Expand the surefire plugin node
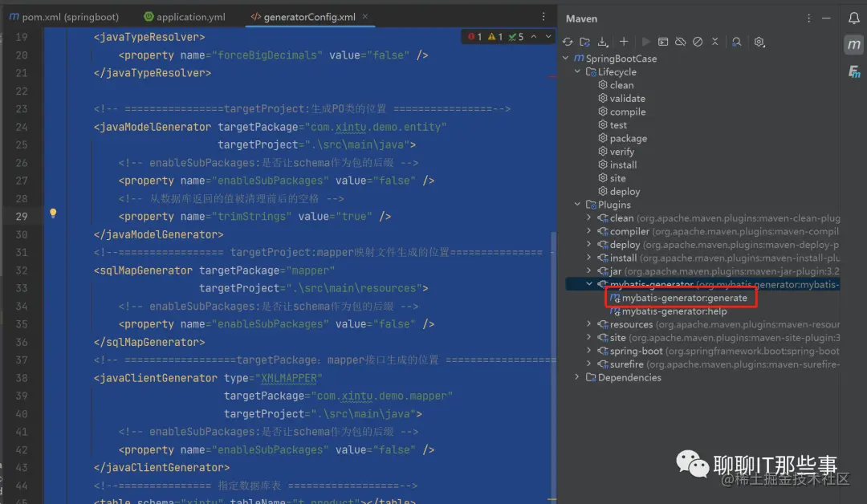Image resolution: width=867 pixels, height=504 pixels. [589, 364]
